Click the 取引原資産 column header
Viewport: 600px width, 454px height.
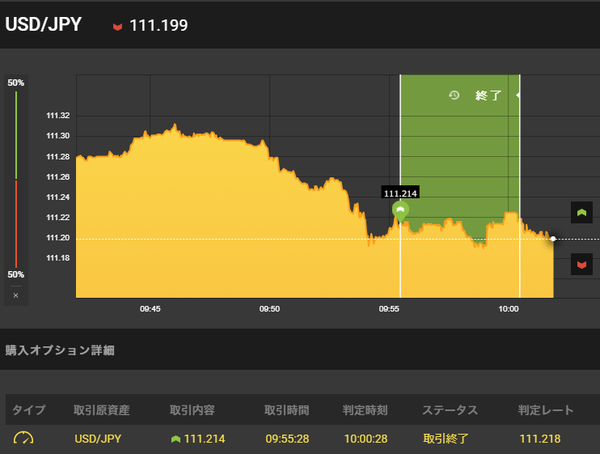(x=101, y=410)
